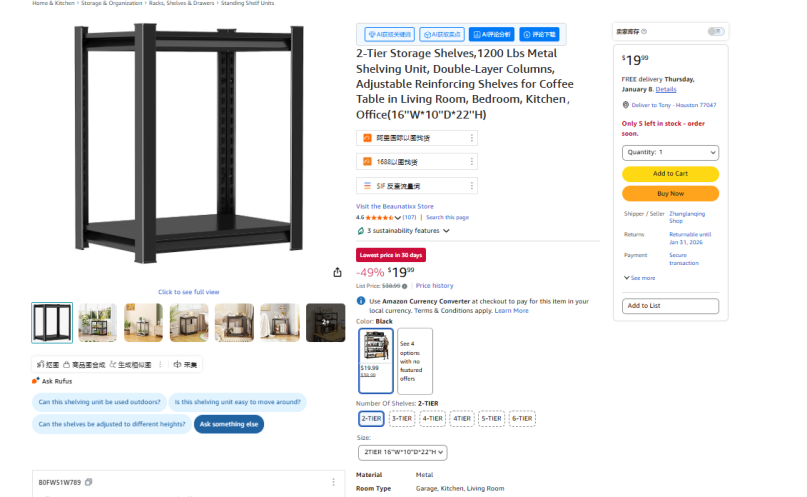The width and height of the screenshot is (807, 497).
Task: Select the second product thumbnail image
Action: pos(97,323)
